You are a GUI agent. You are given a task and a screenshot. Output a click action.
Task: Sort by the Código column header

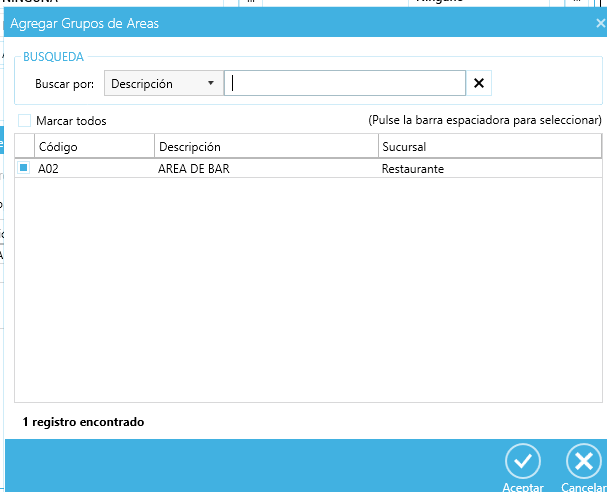point(94,147)
